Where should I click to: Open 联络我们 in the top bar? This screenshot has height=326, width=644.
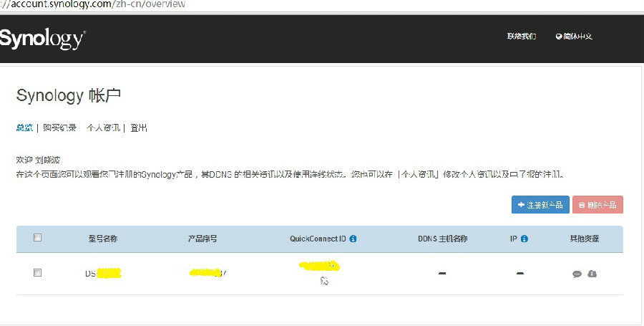[x=521, y=36]
